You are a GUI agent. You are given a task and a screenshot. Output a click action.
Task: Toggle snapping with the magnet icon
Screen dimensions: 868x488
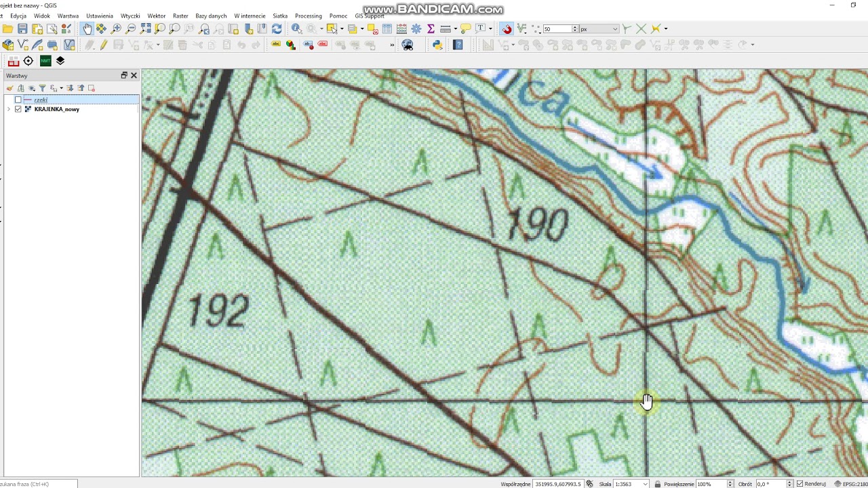click(507, 28)
